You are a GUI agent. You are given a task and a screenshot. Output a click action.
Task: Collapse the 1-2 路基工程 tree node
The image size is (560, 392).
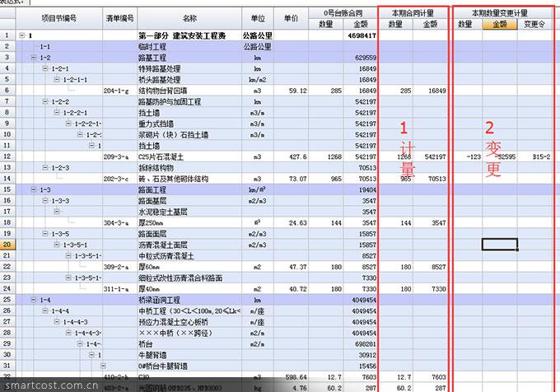tap(34, 57)
